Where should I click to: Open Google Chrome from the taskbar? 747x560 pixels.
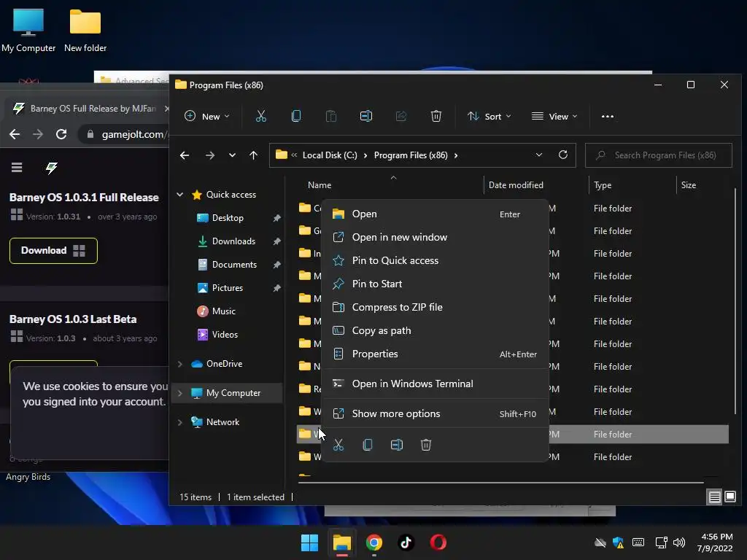[374, 542]
